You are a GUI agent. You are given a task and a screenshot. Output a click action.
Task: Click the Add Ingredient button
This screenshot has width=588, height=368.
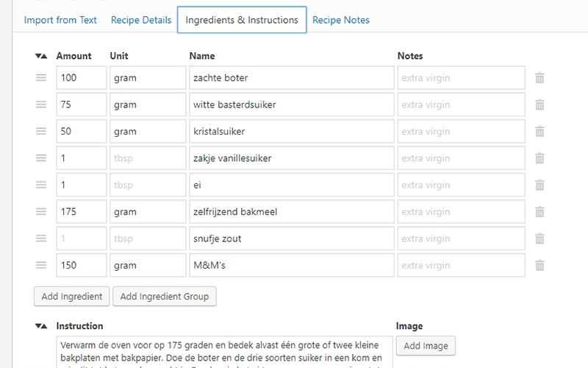pyautogui.click(x=71, y=297)
